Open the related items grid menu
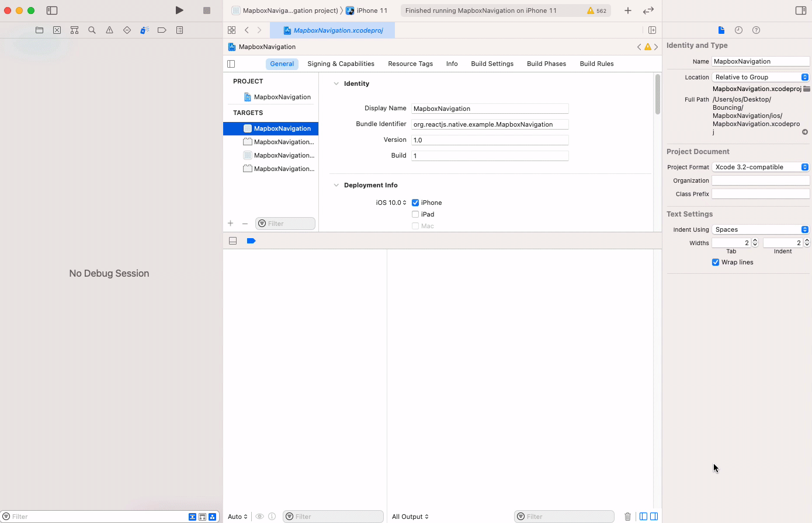The width and height of the screenshot is (812, 523). coord(232,30)
